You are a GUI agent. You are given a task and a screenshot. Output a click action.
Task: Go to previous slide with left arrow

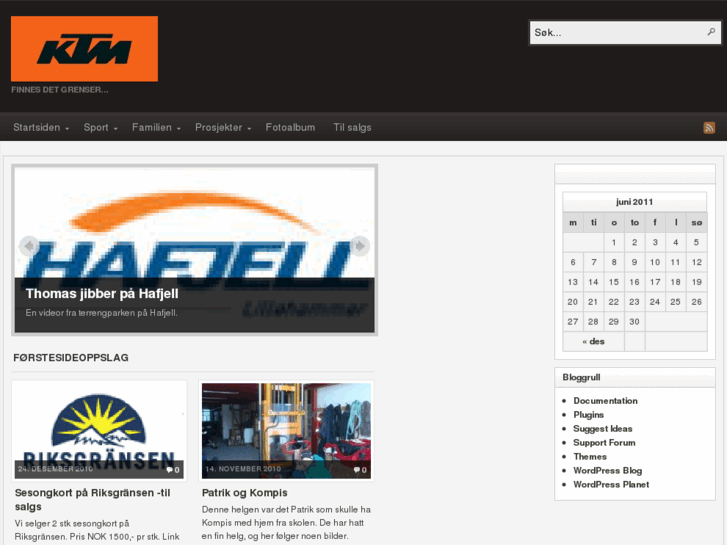29,246
